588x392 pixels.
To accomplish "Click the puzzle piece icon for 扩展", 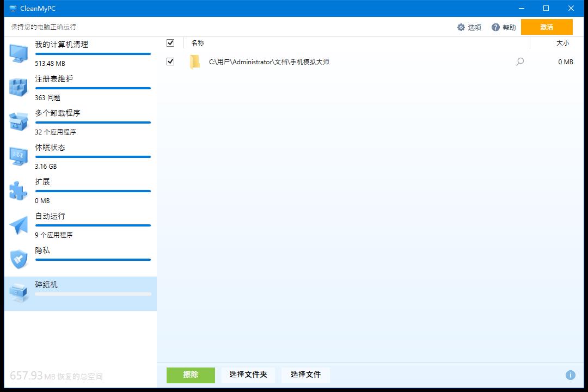I will 19,191.
